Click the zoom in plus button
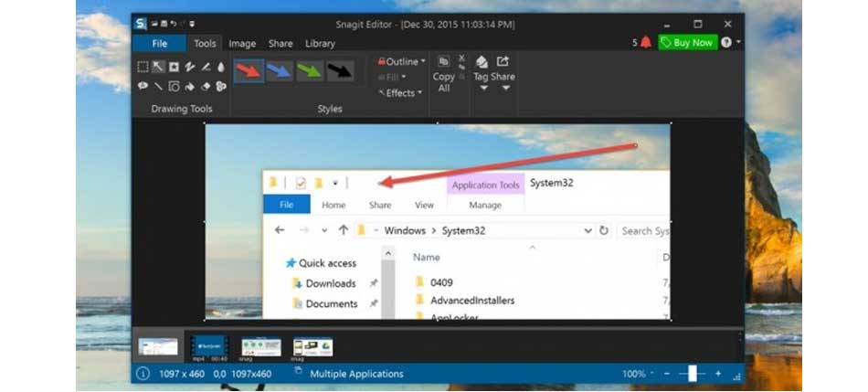The width and height of the screenshot is (868, 392). click(718, 374)
